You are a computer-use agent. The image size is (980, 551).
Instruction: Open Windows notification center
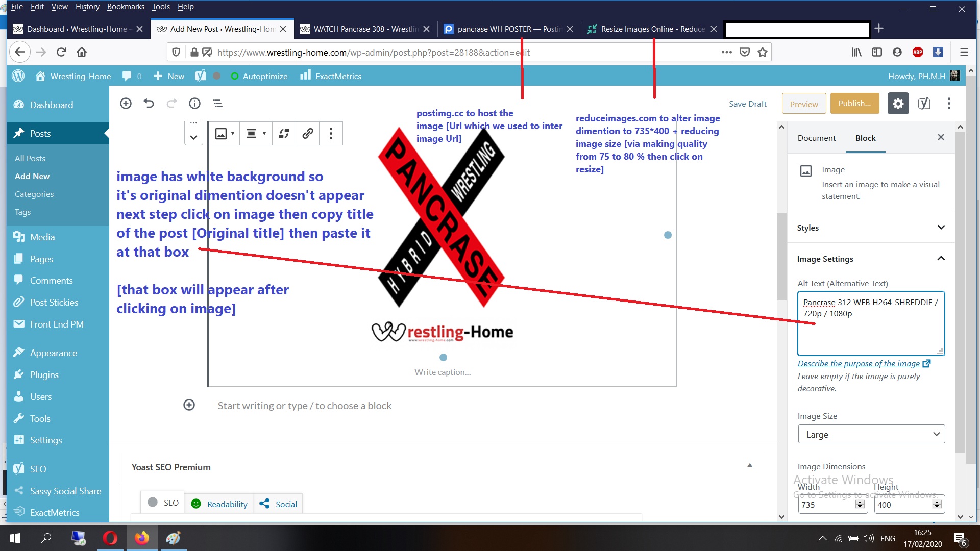pyautogui.click(x=960, y=539)
